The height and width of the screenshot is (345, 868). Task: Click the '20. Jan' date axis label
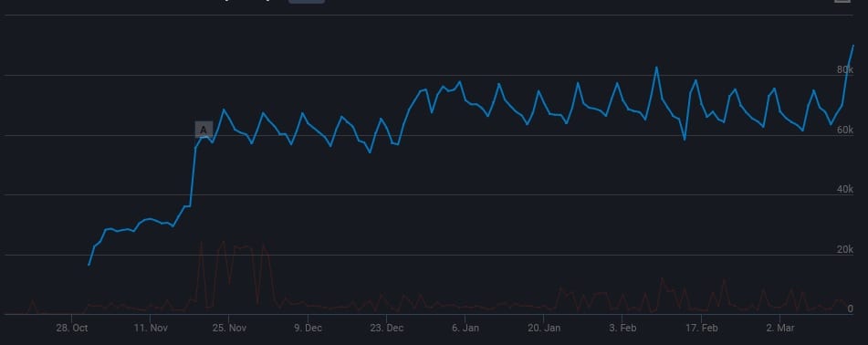coord(544,328)
